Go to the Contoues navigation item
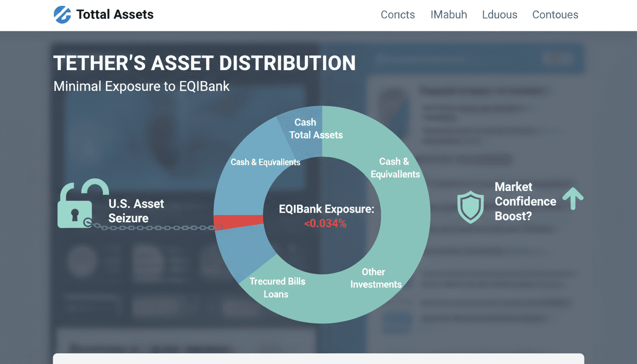 555,15
